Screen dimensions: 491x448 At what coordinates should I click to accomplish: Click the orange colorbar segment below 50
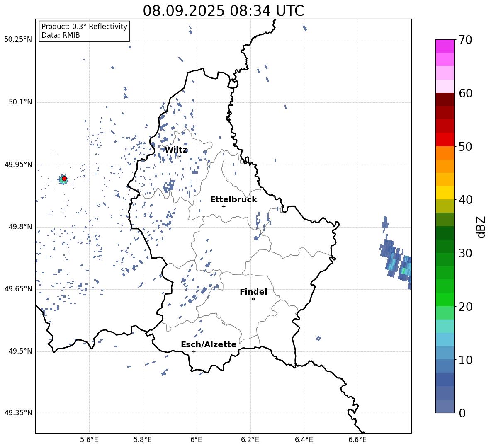[x=445, y=153]
